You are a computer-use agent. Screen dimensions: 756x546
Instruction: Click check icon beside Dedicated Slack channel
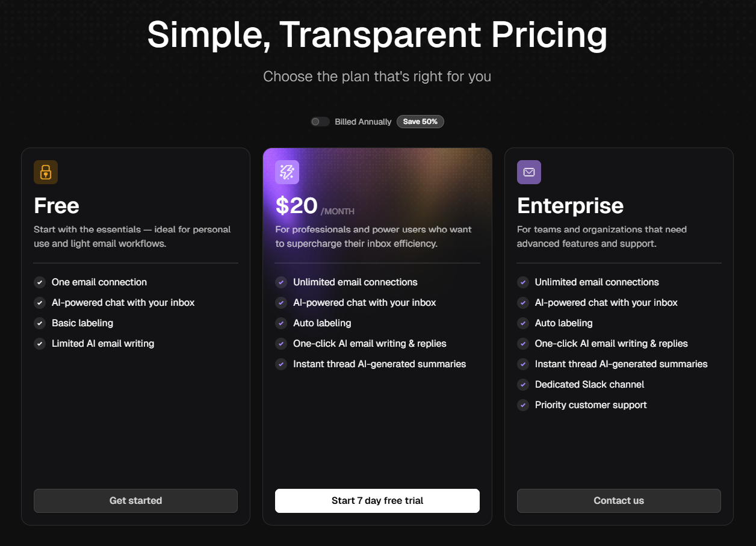point(523,385)
